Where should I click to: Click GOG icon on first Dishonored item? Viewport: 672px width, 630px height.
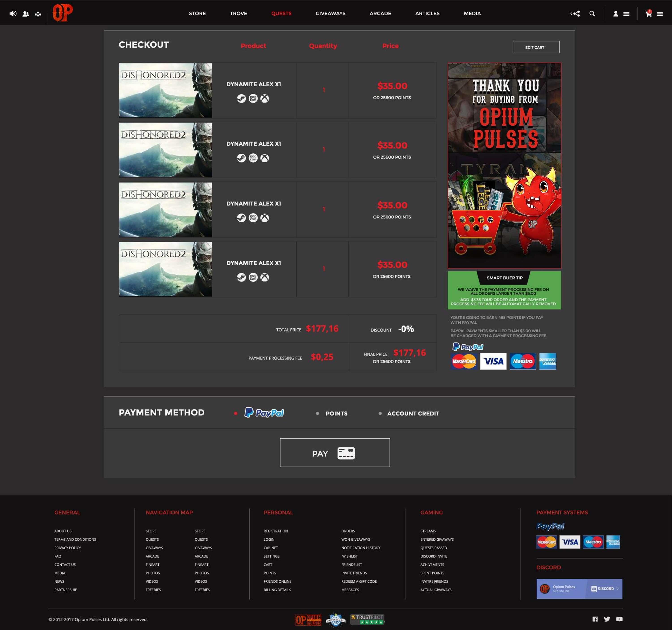253,98
